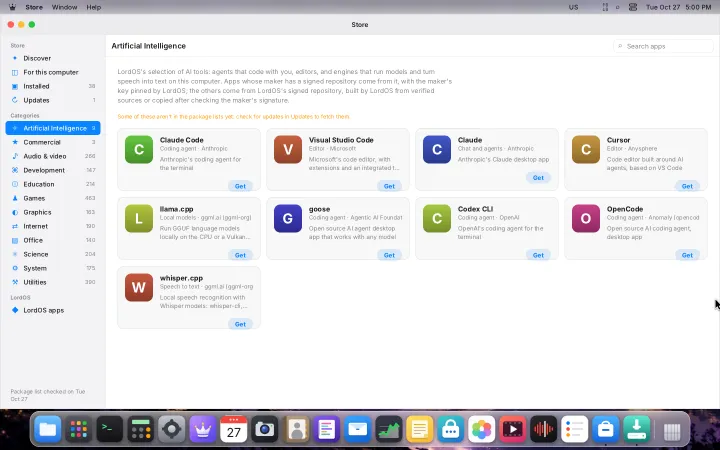Open the Commercial category
The width and height of the screenshot is (720, 450).
point(53,142)
